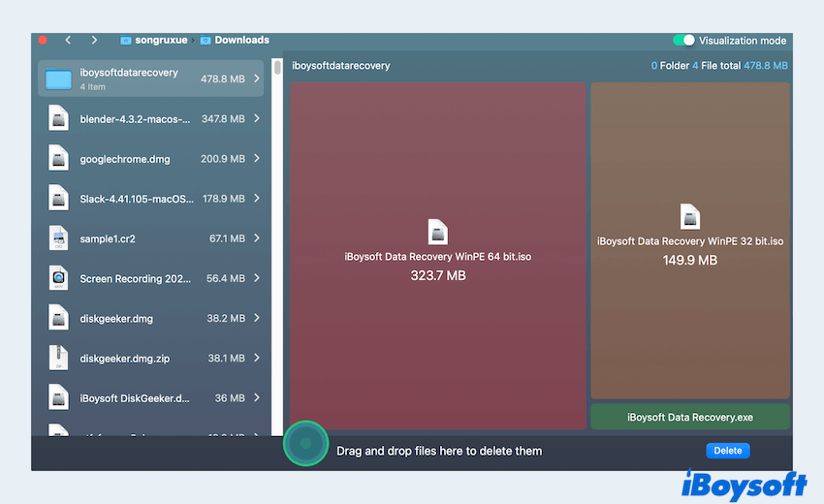Click the 36 MB size value

click(230, 398)
